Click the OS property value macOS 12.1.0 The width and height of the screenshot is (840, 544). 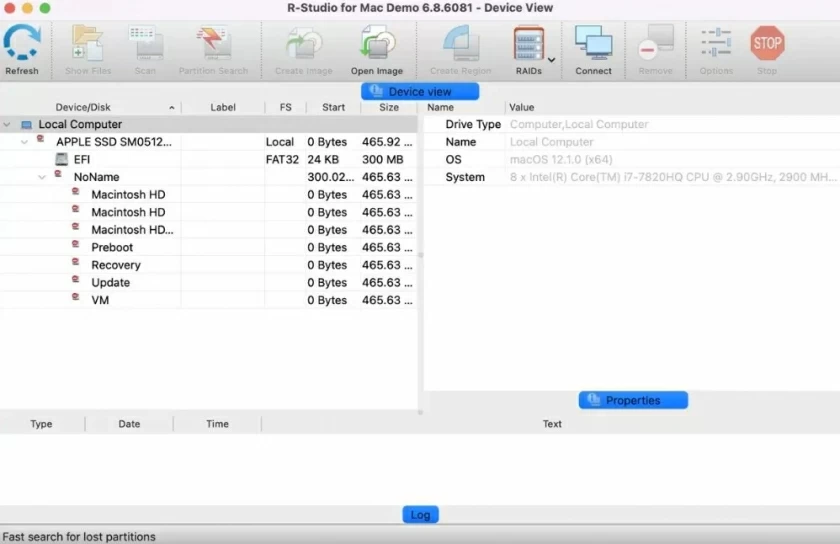[561, 160]
